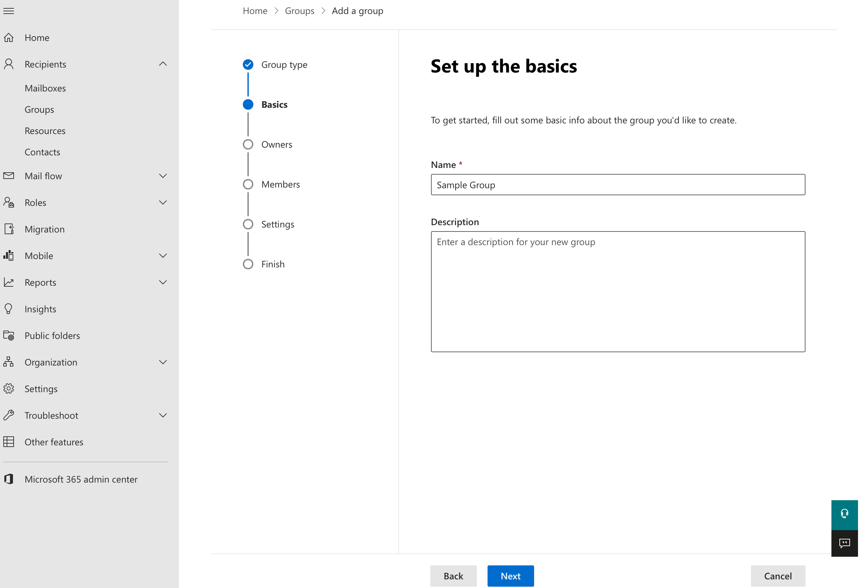Click the Migration icon in sidebar

[x=9, y=229]
